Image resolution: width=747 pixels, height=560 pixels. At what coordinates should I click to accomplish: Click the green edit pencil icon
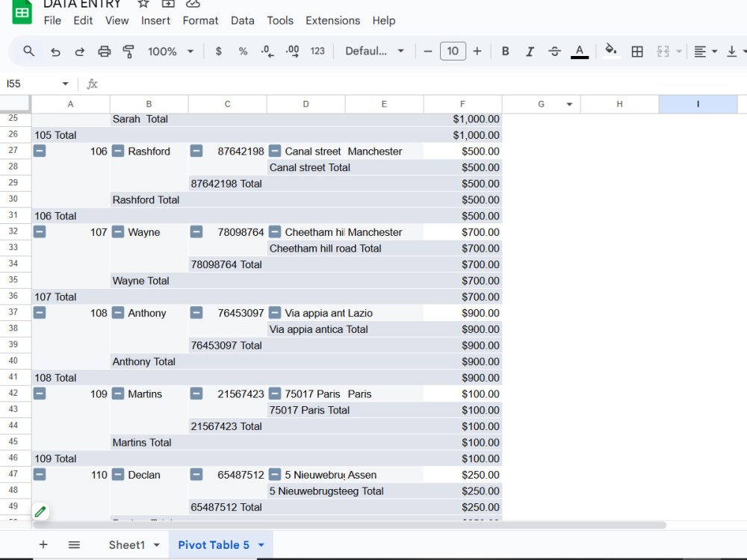pyautogui.click(x=40, y=512)
